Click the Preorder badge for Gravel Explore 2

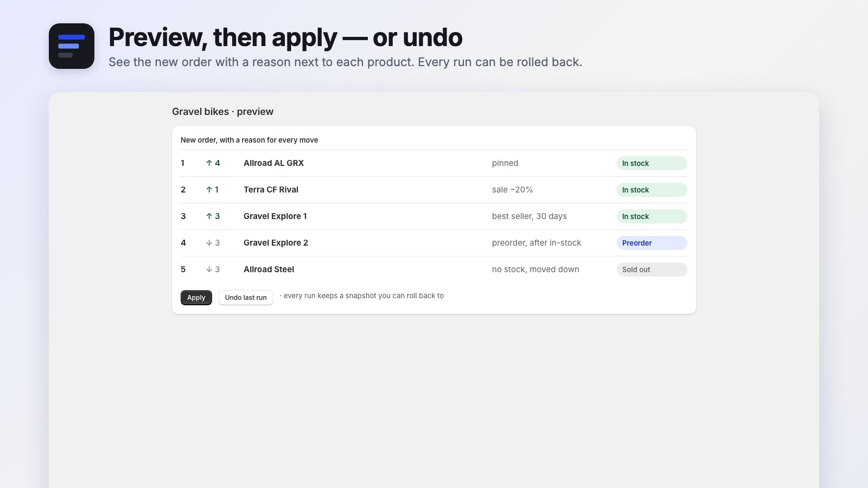652,243
